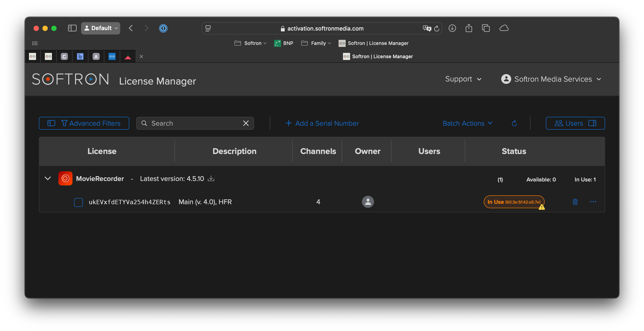Viewport: 644px width, 331px height.
Task: Switch to the red triangle pinned tab
Action: (x=128, y=56)
